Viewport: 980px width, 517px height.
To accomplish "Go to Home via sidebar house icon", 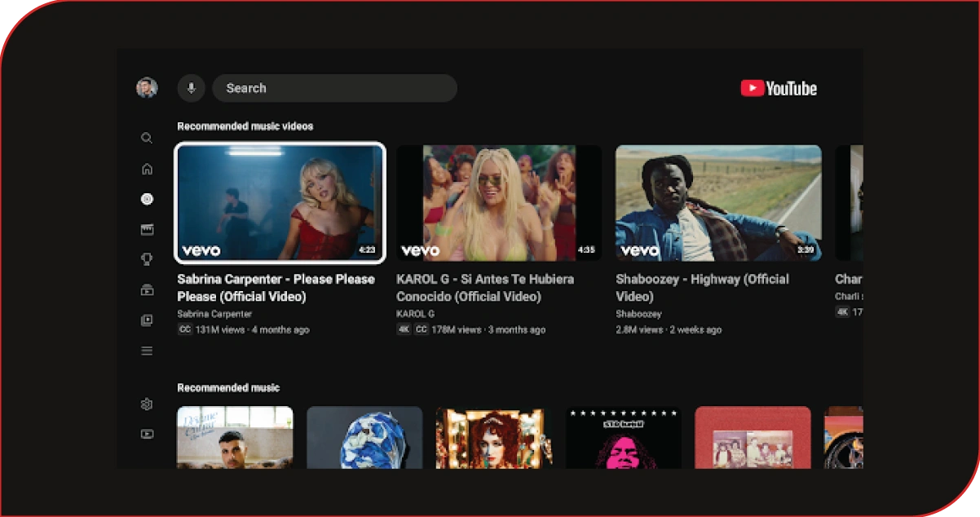I will coord(147,169).
